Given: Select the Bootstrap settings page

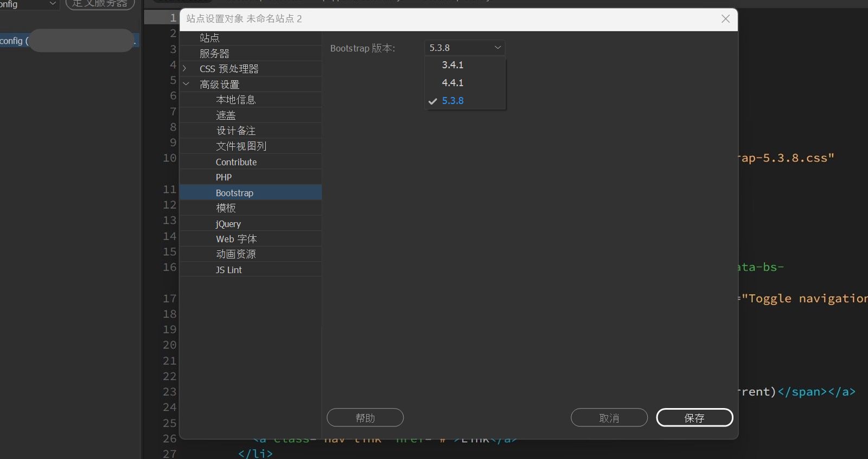Looking at the screenshot, I should tap(251, 193).
